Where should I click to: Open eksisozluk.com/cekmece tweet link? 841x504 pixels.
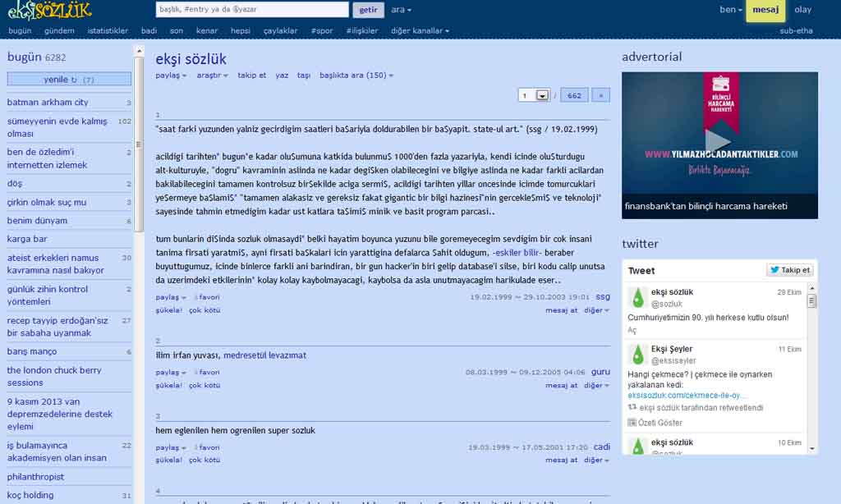pyautogui.click(x=686, y=395)
